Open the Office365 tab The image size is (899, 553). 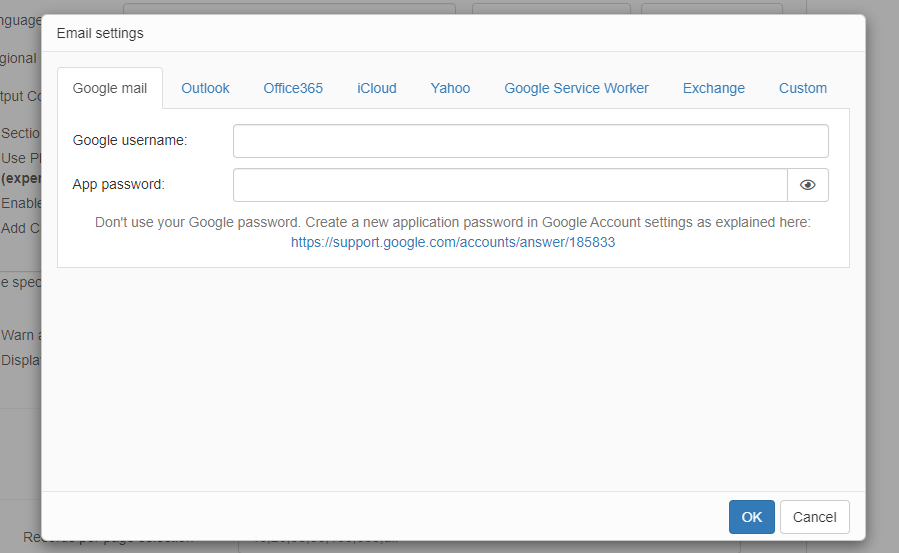[293, 88]
